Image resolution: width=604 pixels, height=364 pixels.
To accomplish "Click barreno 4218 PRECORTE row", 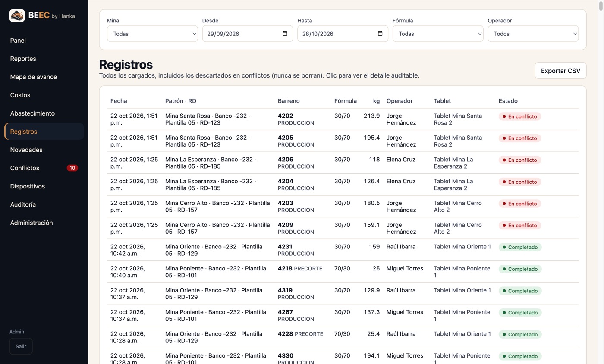I will 343,272.
